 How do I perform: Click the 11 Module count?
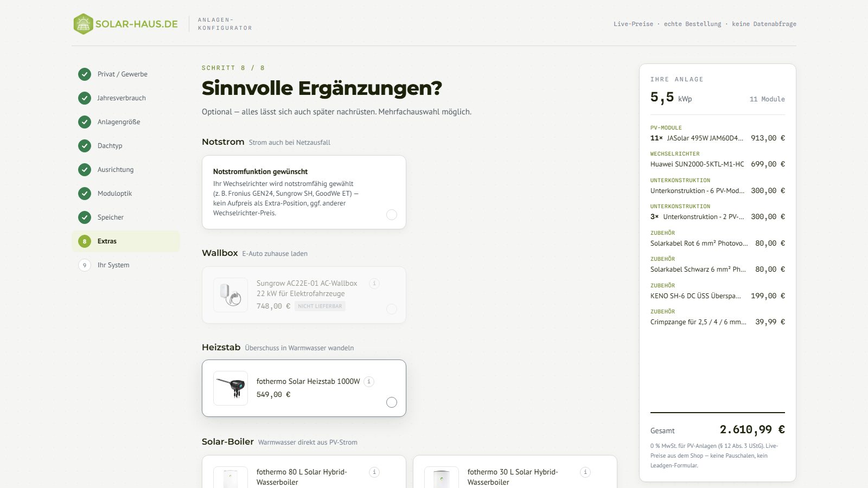tap(767, 99)
